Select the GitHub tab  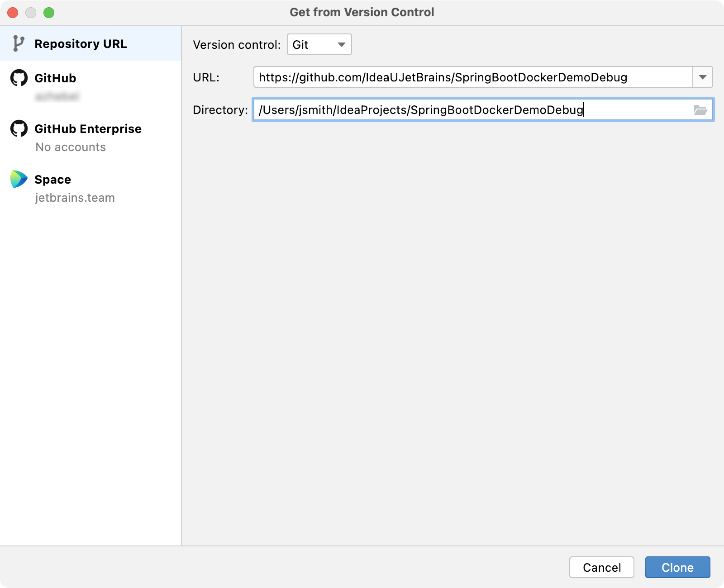point(90,86)
